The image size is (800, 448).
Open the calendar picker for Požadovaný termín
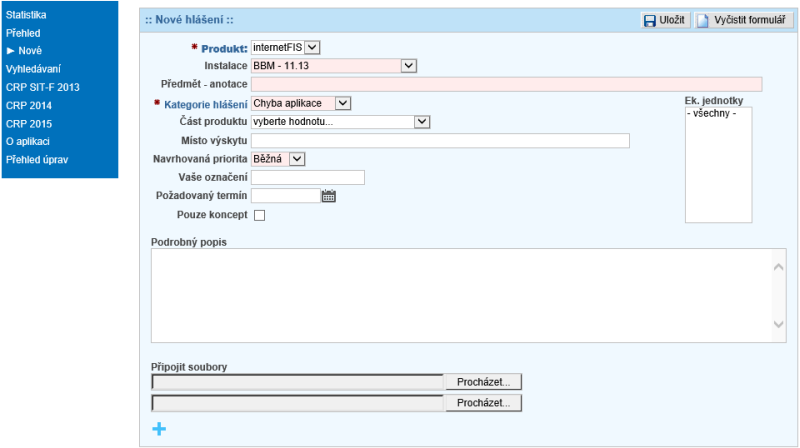pos(329,196)
